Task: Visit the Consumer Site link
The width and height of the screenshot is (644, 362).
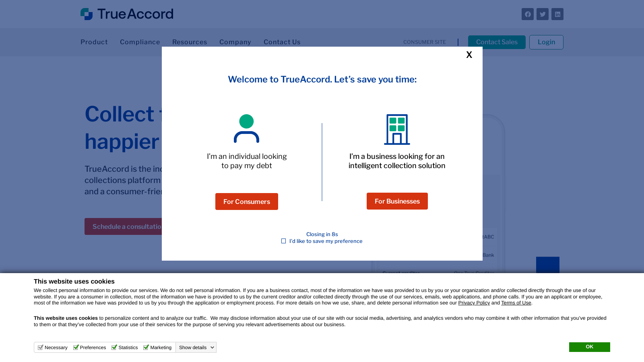Action: click(425, 42)
